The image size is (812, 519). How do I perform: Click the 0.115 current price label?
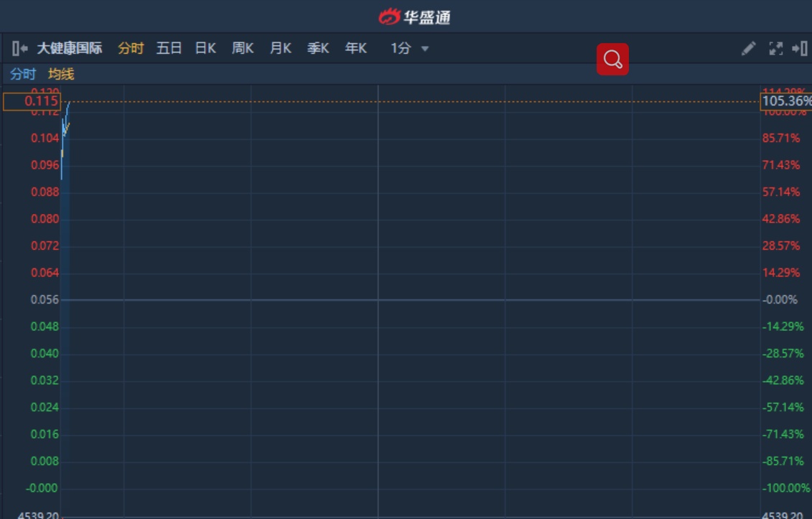(x=32, y=101)
